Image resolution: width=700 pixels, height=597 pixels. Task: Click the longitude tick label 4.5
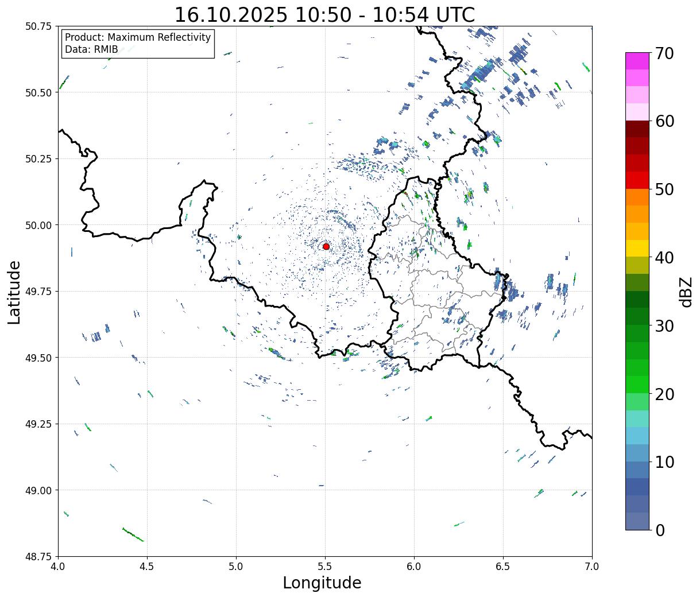(x=147, y=567)
